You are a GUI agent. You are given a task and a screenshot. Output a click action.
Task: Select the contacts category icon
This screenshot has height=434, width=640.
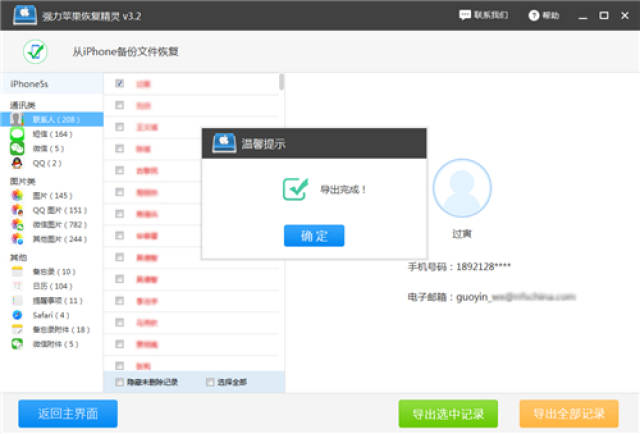pyautogui.click(x=17, y=119)
